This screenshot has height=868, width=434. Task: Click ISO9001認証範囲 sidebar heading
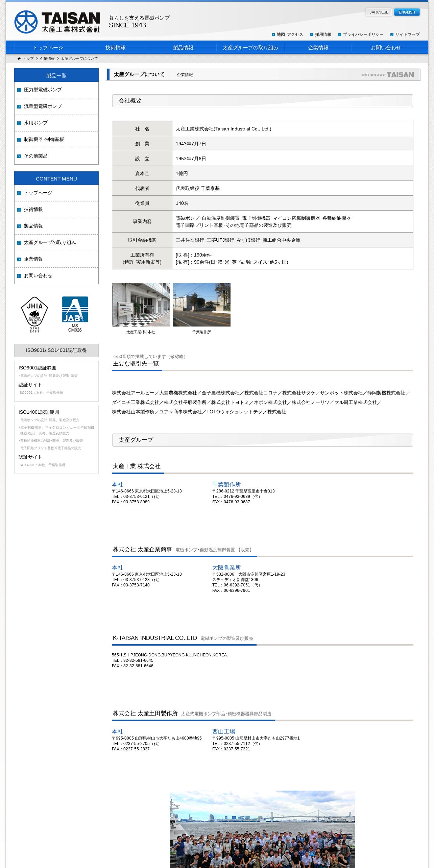click(38, 368)
